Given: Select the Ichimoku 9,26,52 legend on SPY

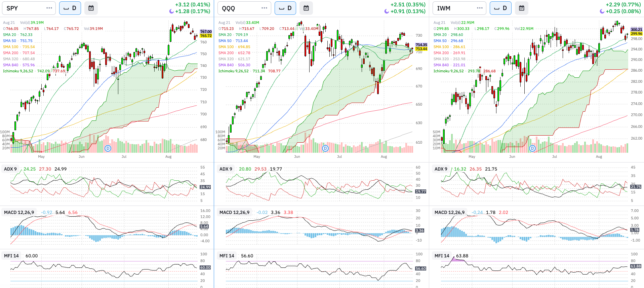Looking at the screenshot, I should [x=34, y=71].
